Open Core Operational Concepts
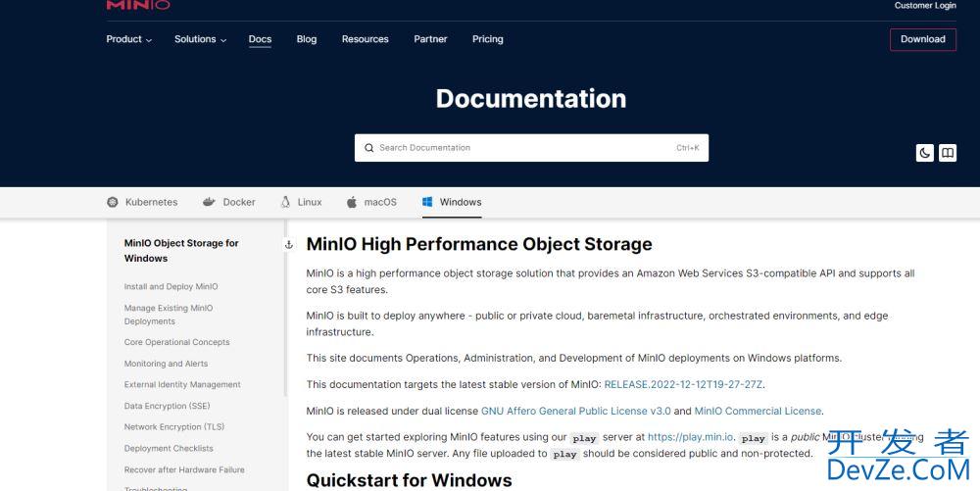The image size is (980, 491). 176,342
